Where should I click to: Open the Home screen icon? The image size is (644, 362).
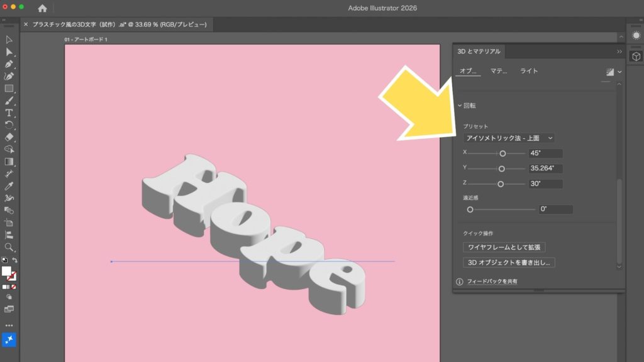click(42, 8)
